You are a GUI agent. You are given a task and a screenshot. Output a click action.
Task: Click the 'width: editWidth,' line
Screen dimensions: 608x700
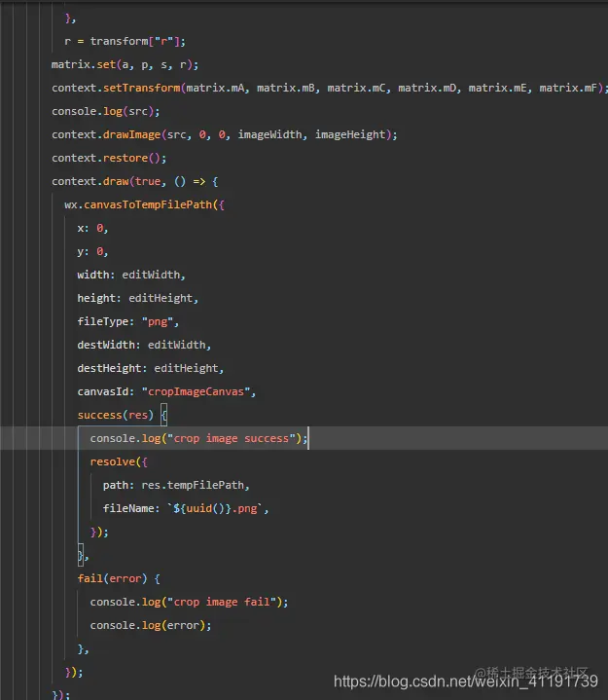coord(131,275)
